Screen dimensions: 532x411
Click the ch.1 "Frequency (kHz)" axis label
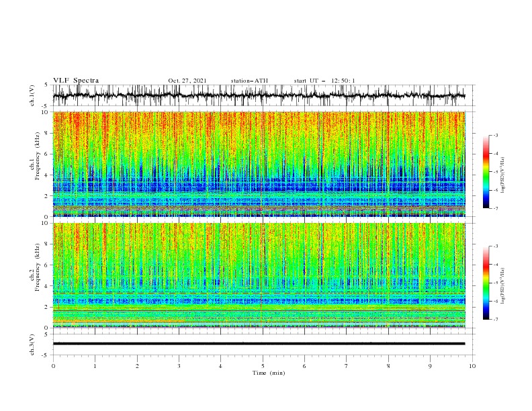coord(37,156)
